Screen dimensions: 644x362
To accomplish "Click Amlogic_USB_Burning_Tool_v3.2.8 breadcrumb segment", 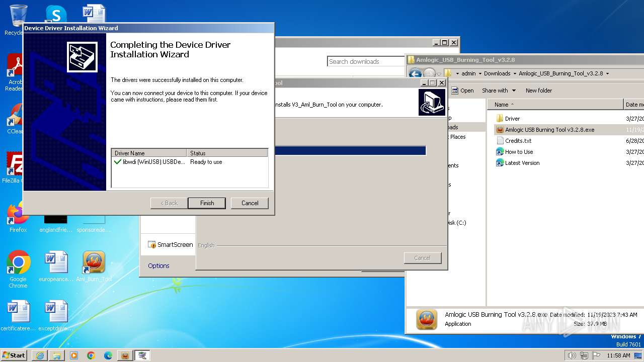I will tap(560, 73).
